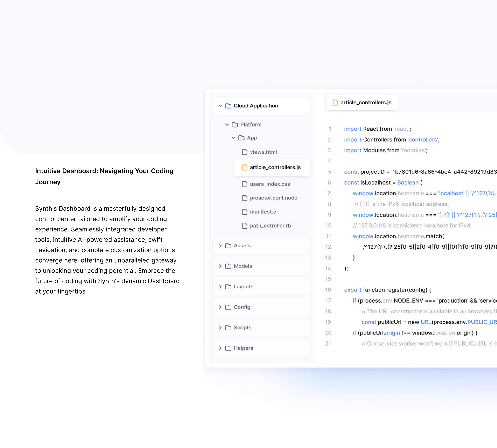Viewport: 497px width, 448px height.
Task: Select article_controllers.js in the file tree
Action: pyautogui.click(x=275, y=167)
